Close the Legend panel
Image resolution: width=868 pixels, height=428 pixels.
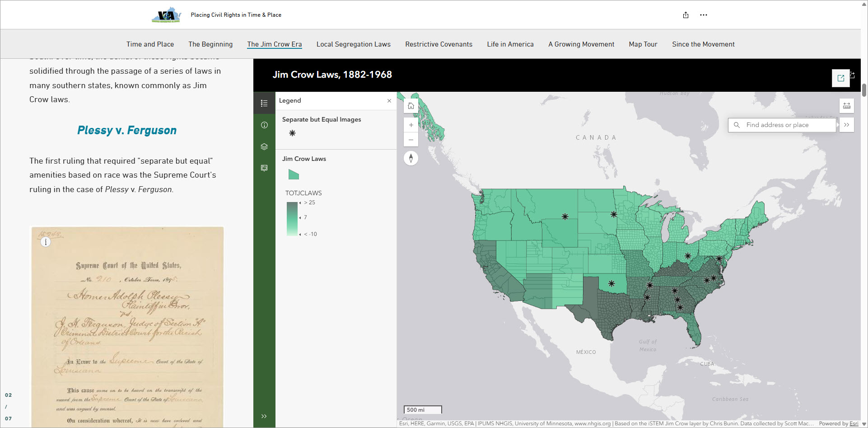click(x=389, y=101)
